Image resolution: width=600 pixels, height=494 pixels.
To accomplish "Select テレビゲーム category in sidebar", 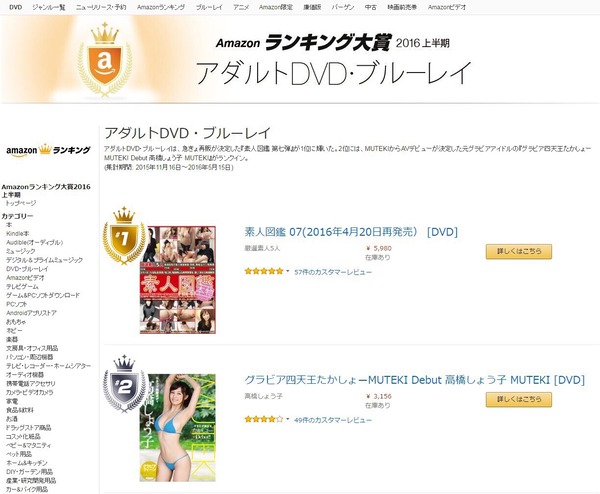I will (x=22, y=286).
